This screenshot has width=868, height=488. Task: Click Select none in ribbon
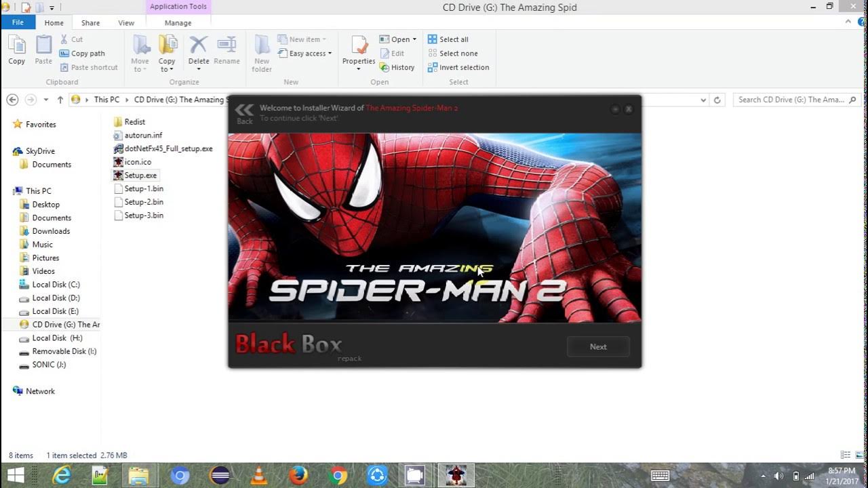[x=452, y=54]
